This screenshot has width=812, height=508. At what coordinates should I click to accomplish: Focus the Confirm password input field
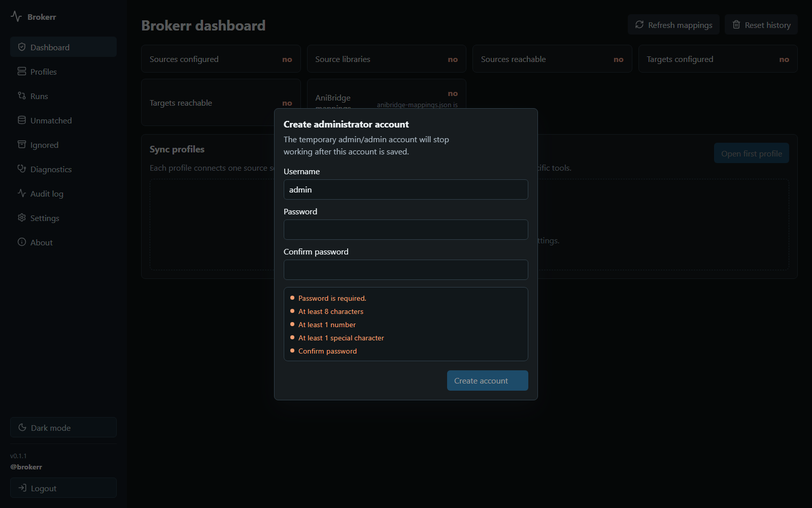pos(406,270)
